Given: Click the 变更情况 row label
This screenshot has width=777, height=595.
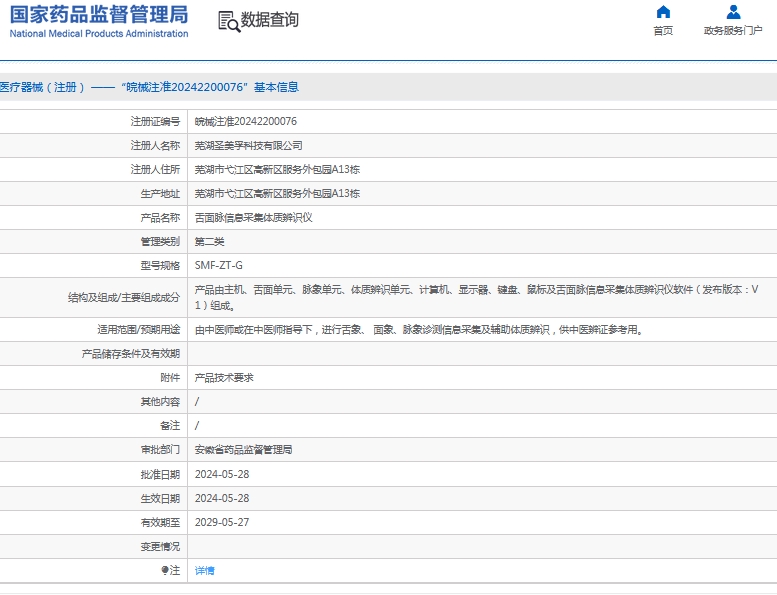Looking at the screenshot, I should coord(160,546).
